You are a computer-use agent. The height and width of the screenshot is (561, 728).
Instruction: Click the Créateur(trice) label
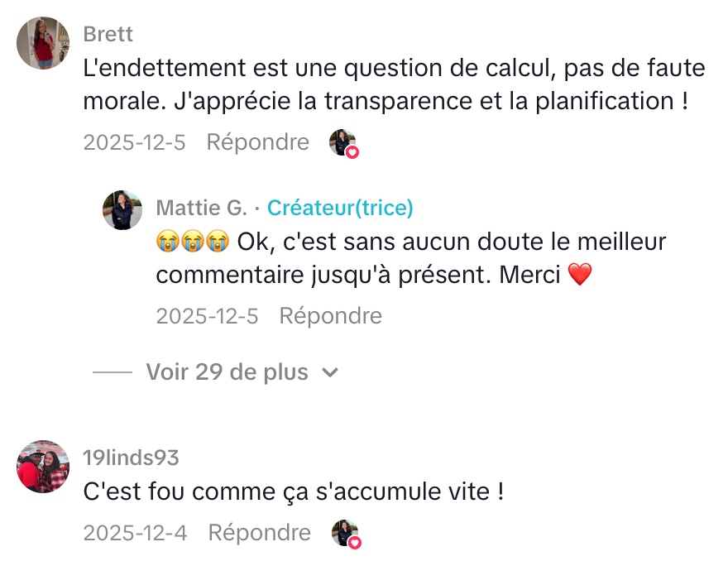[x=340, y=208]
